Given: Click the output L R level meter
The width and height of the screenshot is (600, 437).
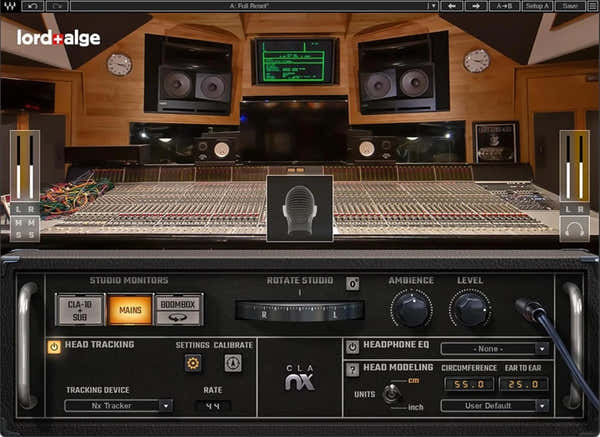Looking at the screenshot, I should pyautogui.click(x=574, y=166).
